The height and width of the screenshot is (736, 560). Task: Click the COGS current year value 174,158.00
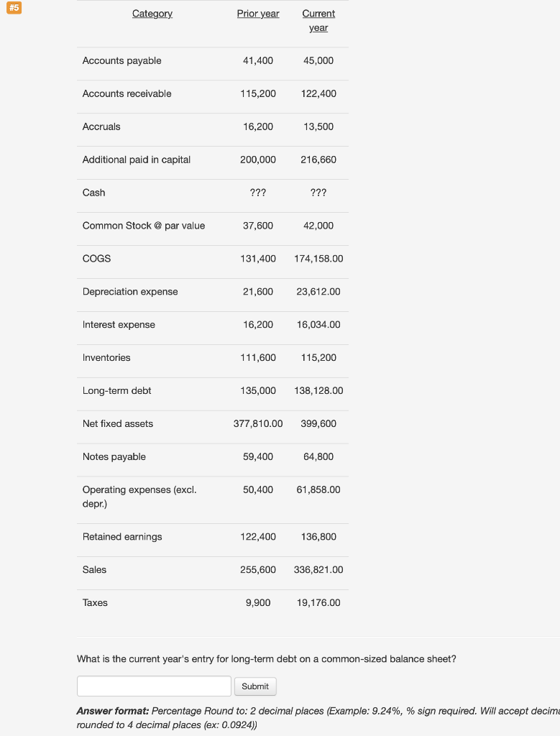318,258
